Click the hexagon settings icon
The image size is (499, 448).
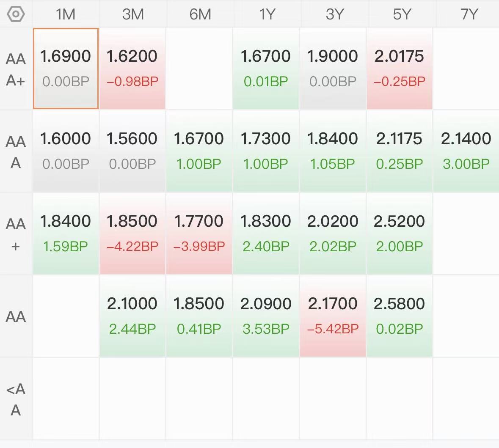pyautogui.click(x=16, y=14)
